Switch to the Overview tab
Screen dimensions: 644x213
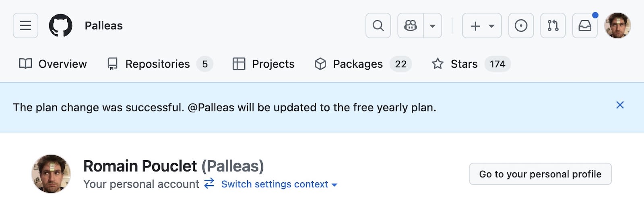(x=53, y=64)
